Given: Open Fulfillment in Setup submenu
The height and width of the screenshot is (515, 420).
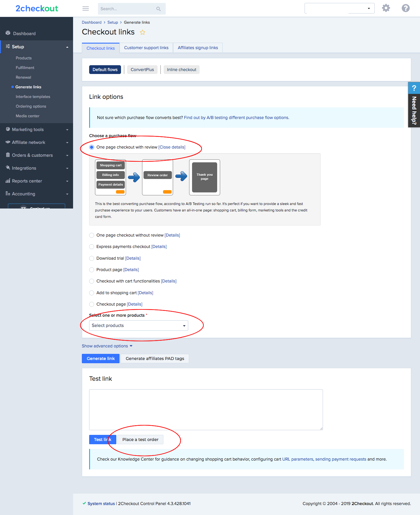Looking at the screenshot, I should tap(25, 68).
